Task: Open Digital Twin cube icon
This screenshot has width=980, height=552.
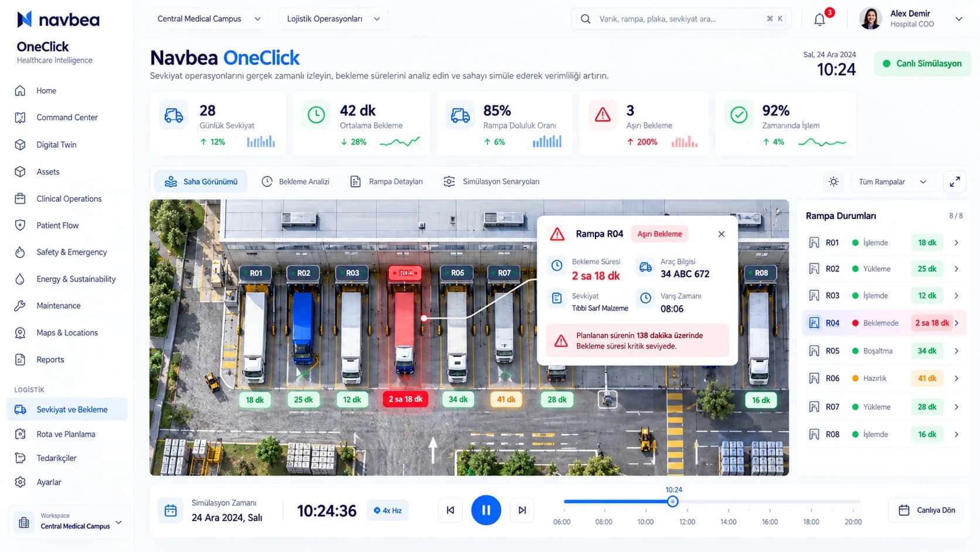Action: (21, 144)
